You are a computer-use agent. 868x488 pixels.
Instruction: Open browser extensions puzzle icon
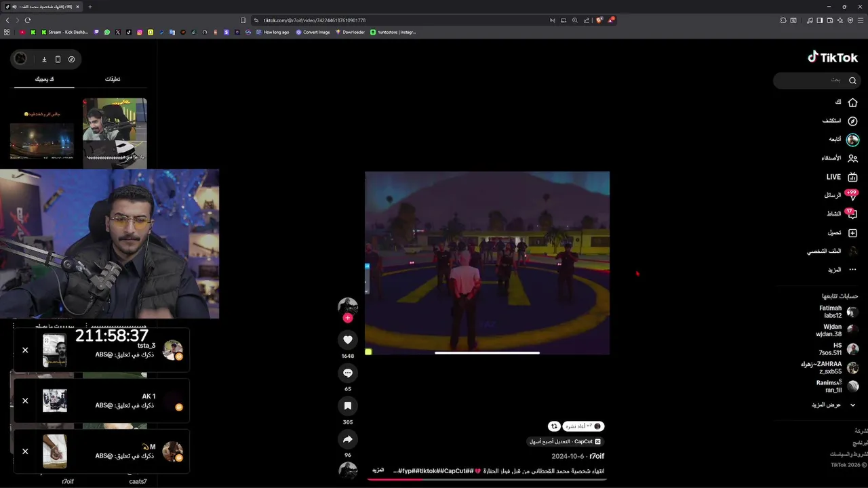coord(783,20)
